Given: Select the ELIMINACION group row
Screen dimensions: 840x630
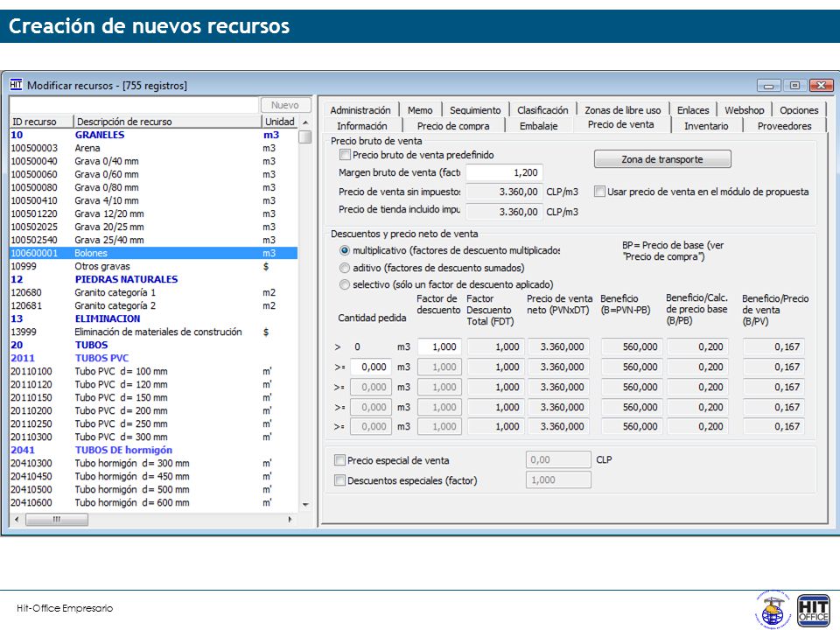Looking at the screenshot, I should [x=154, y=318].
